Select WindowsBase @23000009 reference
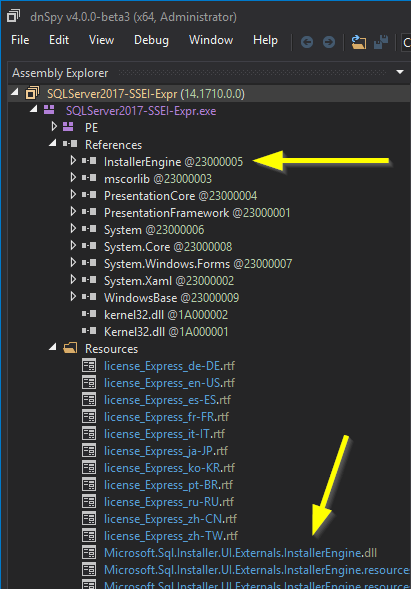The image size is (411, 589). point(171,298)
